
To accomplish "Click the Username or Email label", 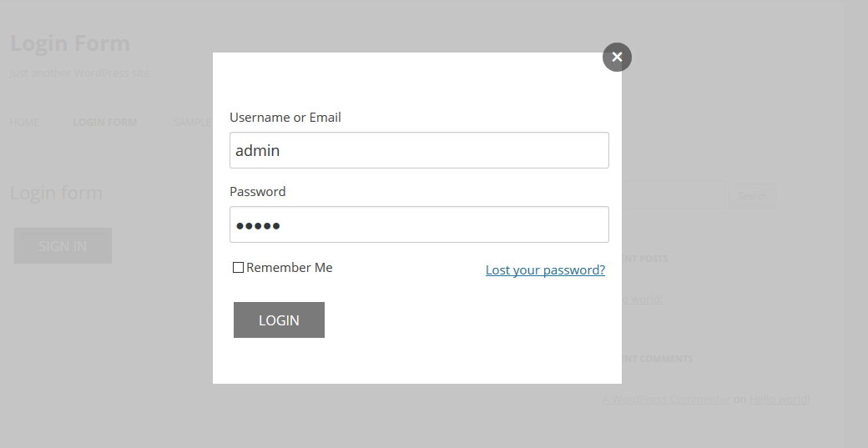I will point(285,118).
